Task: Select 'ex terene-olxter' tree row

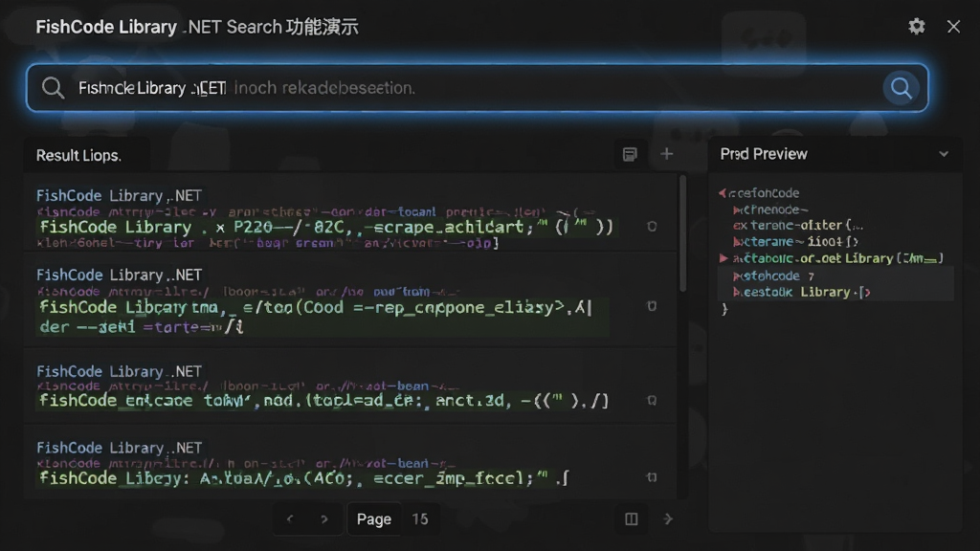Action: click(797, 226)
